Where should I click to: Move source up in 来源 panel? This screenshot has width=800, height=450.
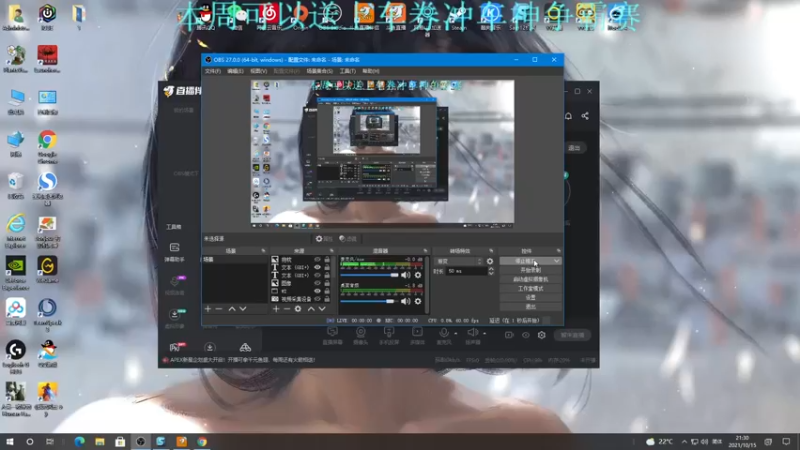click(x=311, y=309)
